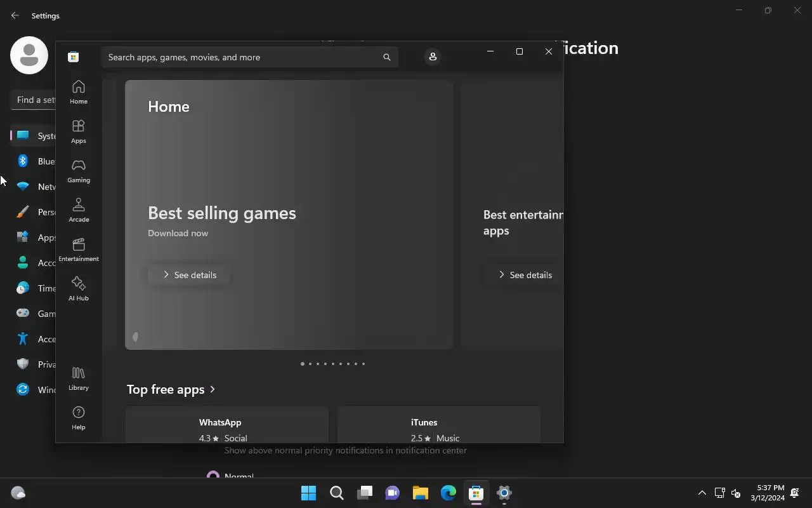Click Settings gear on taskbar
The width and height of the screenshot is (812, 508).
[x=504, y=493]
